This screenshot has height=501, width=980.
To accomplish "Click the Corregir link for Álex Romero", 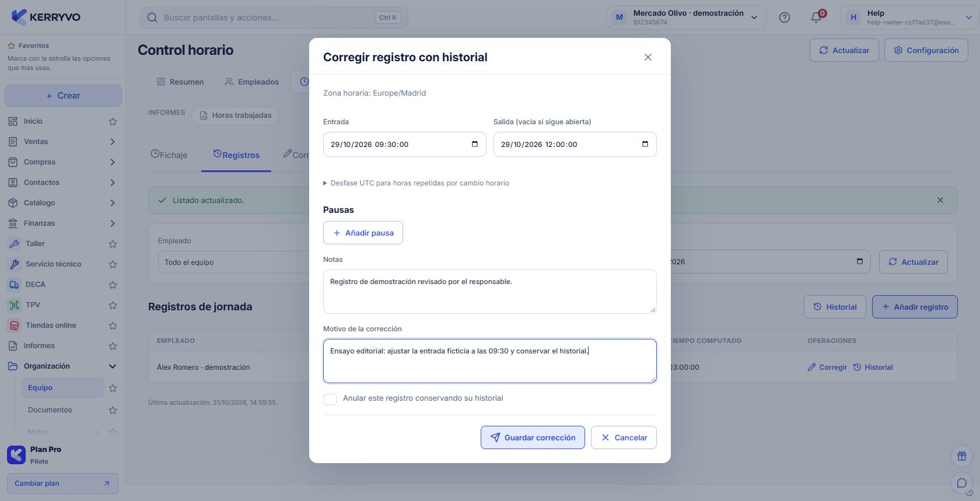I will pos(827,367).
